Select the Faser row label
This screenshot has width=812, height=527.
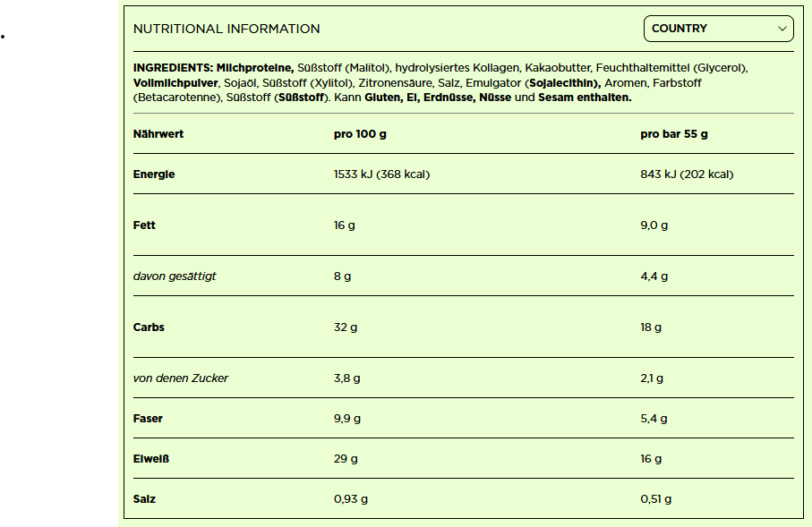[x=148, y=419]
